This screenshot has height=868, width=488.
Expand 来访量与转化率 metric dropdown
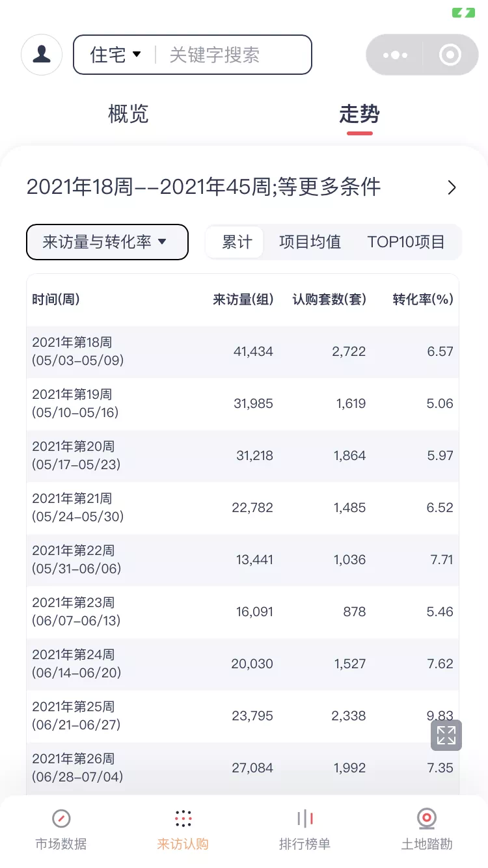pyautogui.click(x=107, y=242)
